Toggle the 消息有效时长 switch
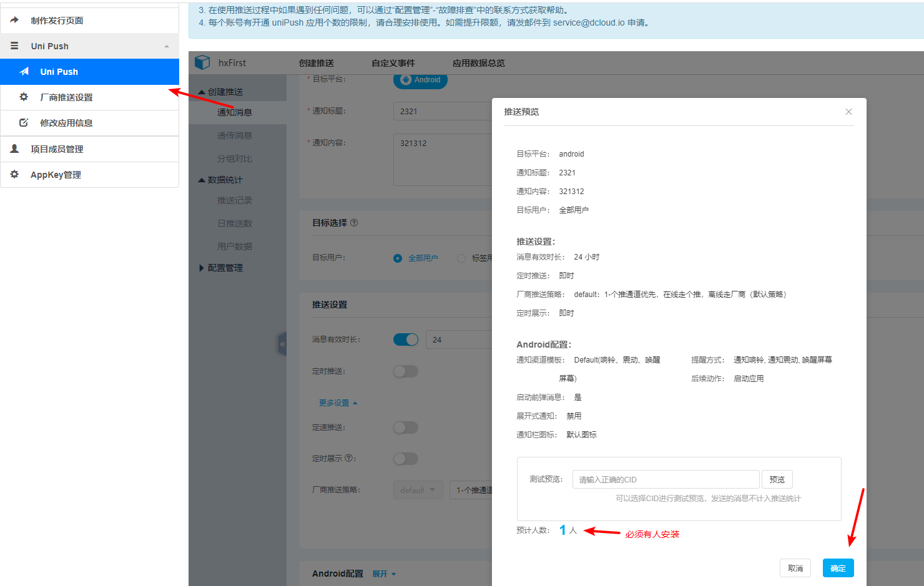The height and width of the screenshot is (586, 924). coord(406,339)
